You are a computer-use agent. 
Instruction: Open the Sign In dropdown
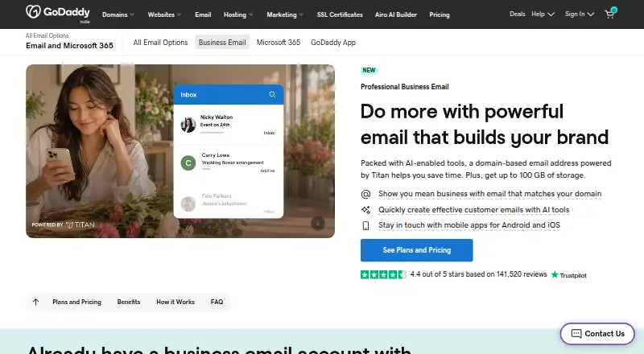pyautogui.click(x=580, y=14)
